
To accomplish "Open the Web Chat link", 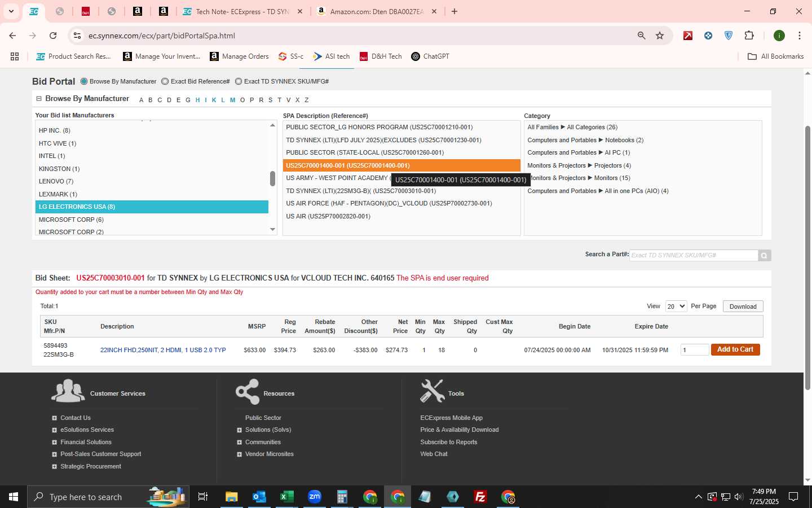I will click(434, 454).
